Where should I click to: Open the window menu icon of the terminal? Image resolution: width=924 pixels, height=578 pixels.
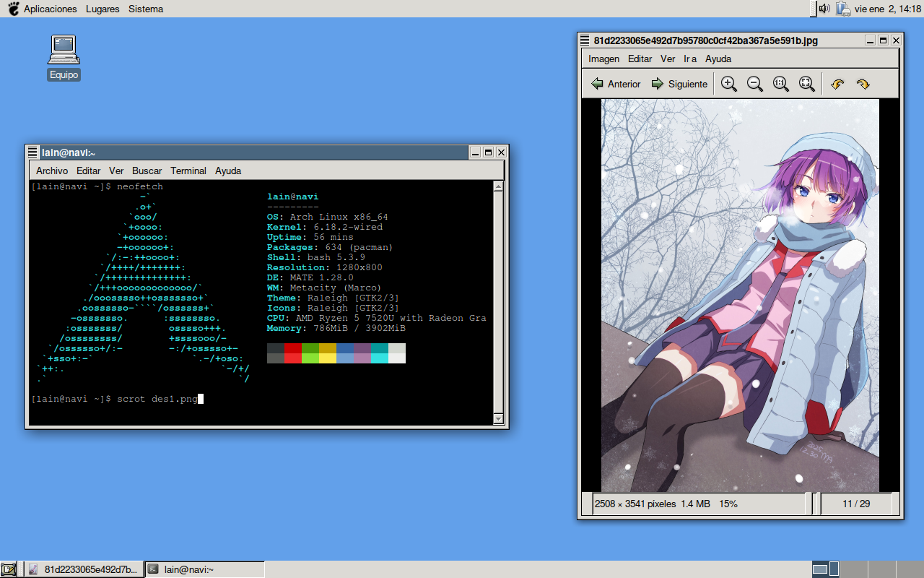[x=32, y=152]
